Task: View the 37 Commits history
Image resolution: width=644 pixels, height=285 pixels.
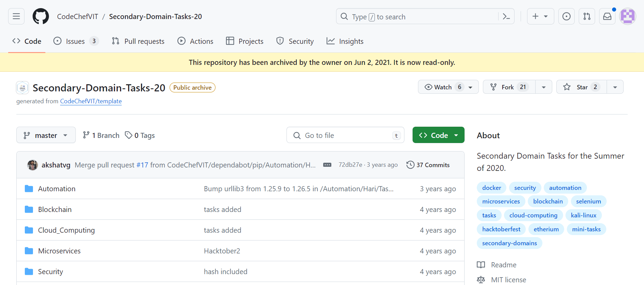Action: tap(428, 165)
